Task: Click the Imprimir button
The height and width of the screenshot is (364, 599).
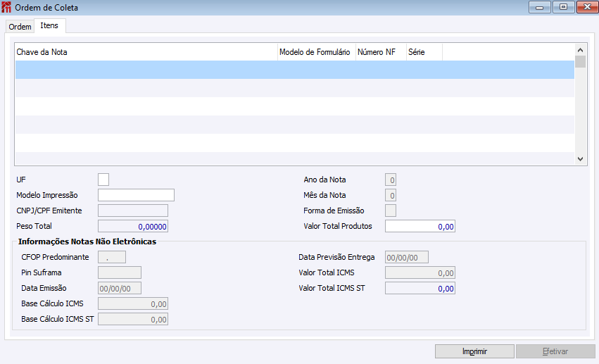Action: tap(474, 351)
